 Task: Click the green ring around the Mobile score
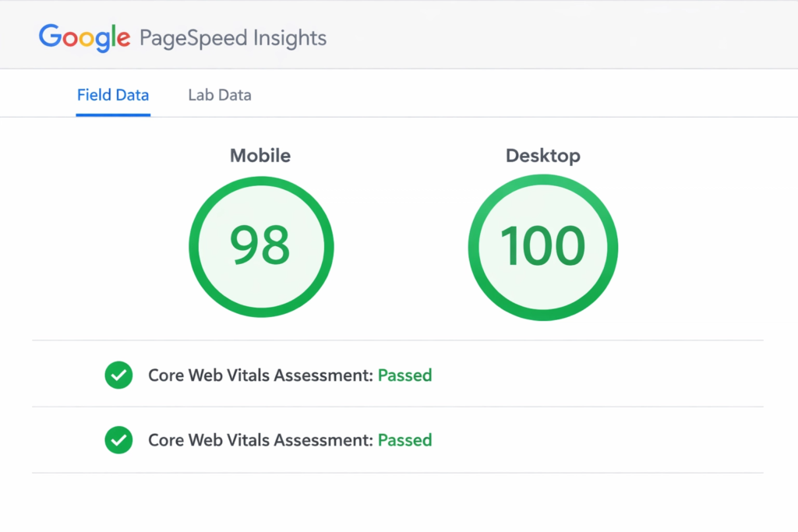click(x=261, y=180)
